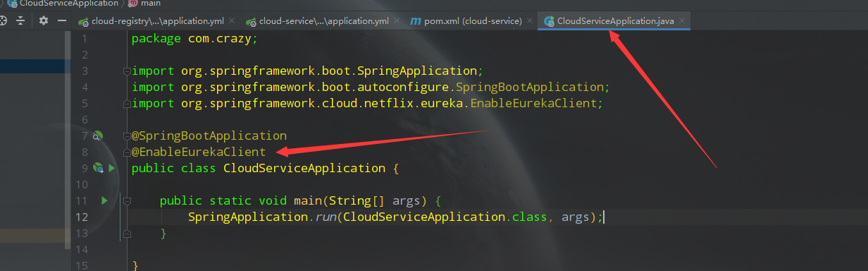868x271 pixels.
Task: Click the Spring bean gutter icon on line 9
Action: point(98,168)
